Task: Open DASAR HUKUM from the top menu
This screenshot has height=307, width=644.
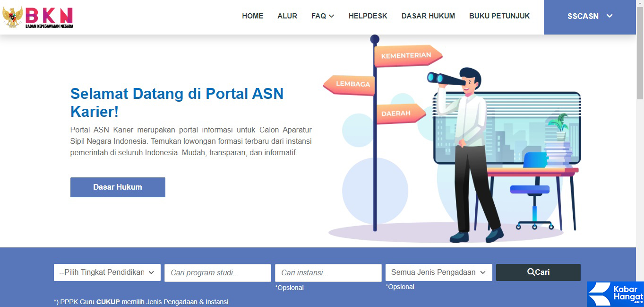Action: tap(428, 16)
